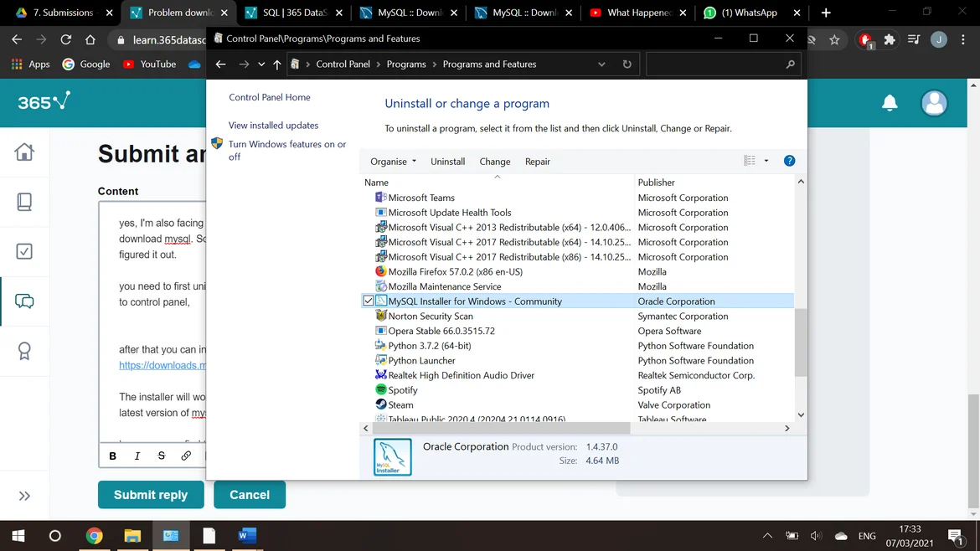Open the view options dropdown arrow
This screenshot has width=980, height=551.
tap(766, 161)
